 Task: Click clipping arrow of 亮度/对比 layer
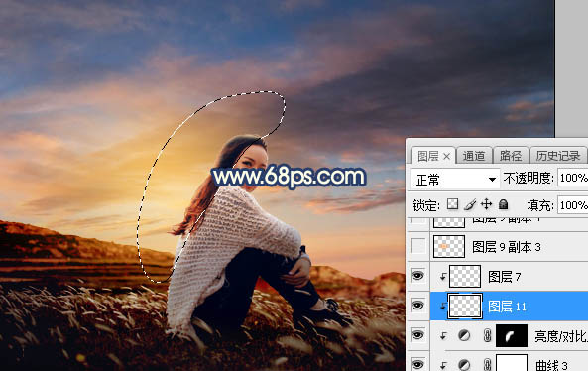(x=443, y=335)
